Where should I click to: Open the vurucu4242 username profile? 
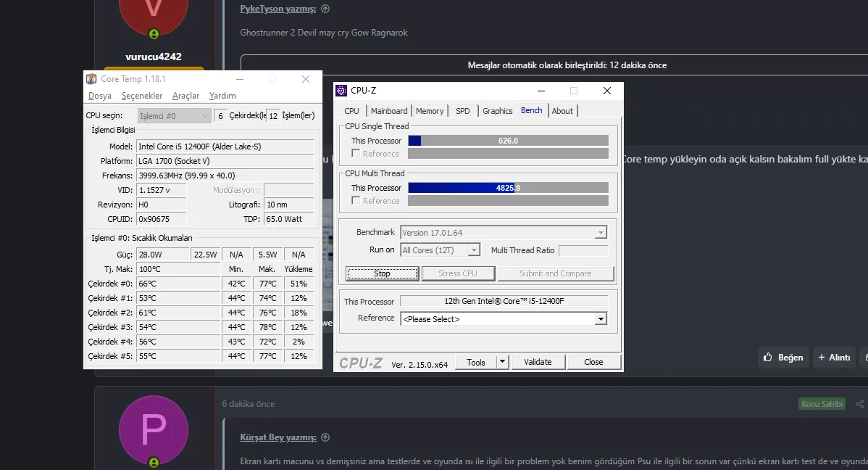click(x=154, y=57)
